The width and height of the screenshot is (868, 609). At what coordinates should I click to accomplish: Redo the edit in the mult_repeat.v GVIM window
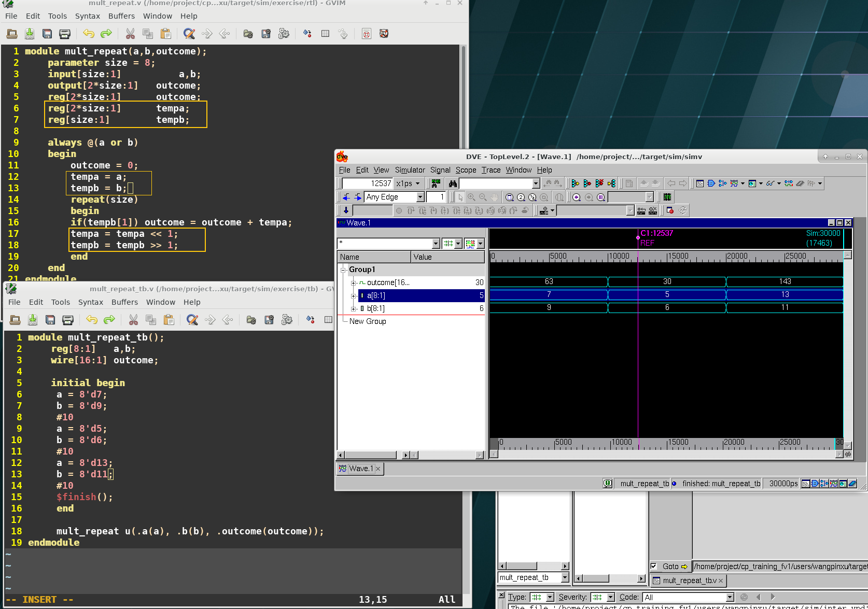(x=106, y=34)
